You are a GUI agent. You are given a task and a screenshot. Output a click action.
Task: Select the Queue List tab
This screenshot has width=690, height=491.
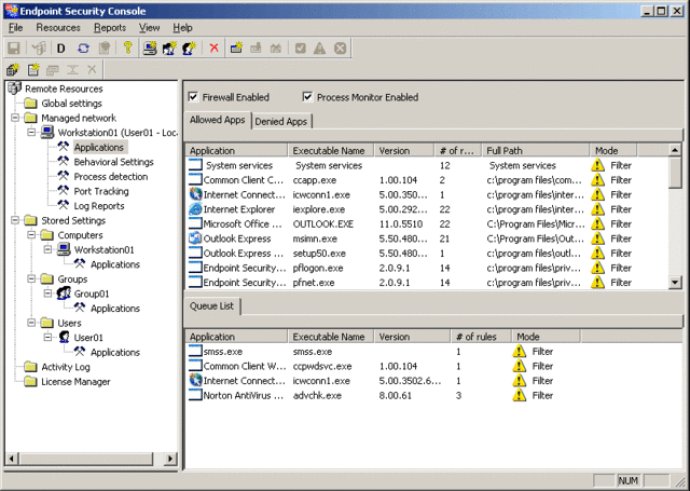click(x=212, y=306)
